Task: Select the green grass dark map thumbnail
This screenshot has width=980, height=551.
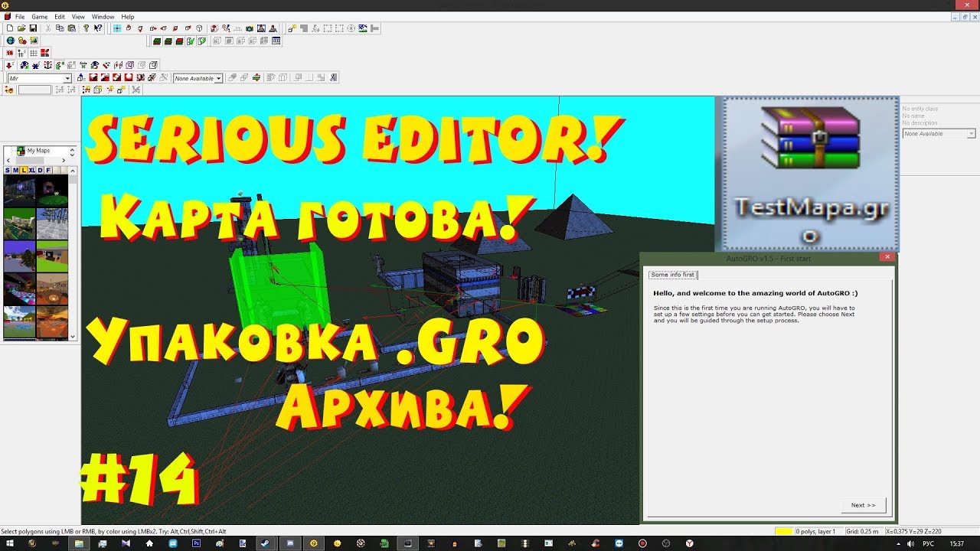Action: tap(52, 191)
